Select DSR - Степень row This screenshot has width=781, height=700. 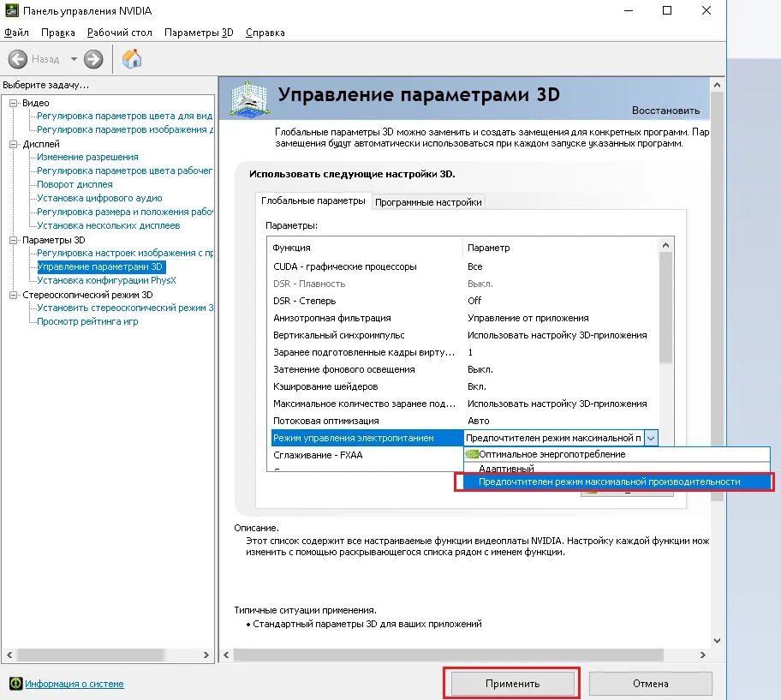click(465, 301)
